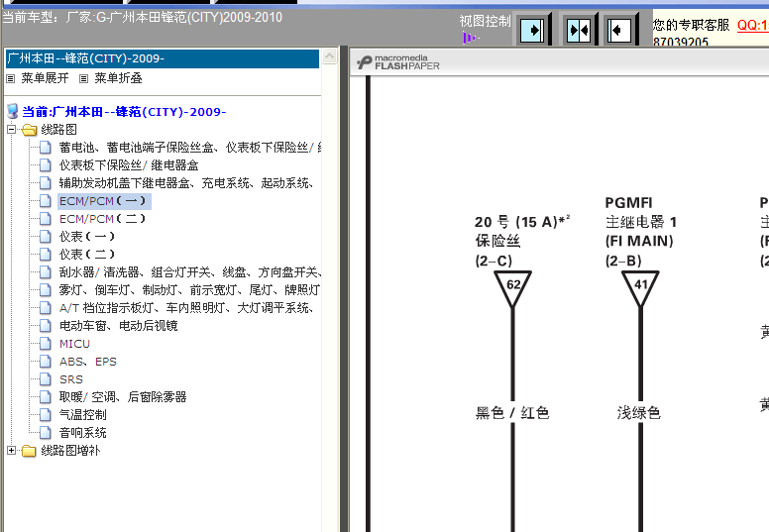Expand the 线路图增补 tree folder
This screenshot has width=769, height=532.
[x=11, y=450]
